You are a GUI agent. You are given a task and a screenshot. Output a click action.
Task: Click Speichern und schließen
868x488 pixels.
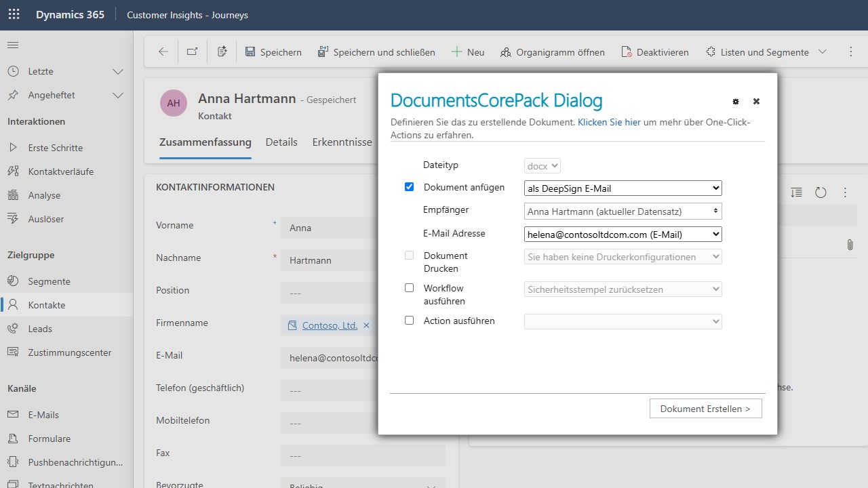tap(376, 52)
